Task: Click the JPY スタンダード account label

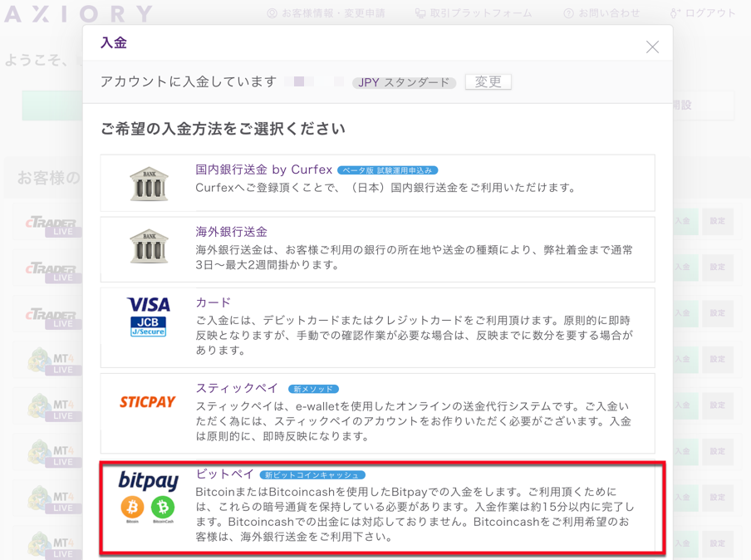Action: click(404, 82)
